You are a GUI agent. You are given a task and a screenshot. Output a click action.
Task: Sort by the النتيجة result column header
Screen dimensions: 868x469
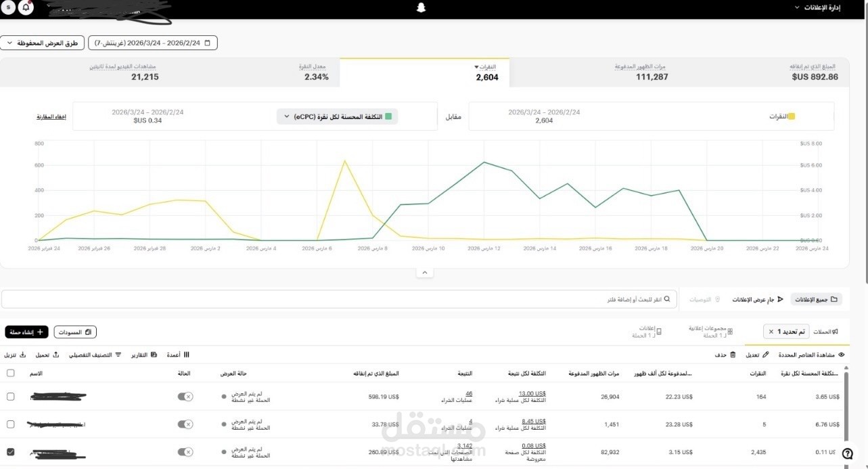click(465, 374)
